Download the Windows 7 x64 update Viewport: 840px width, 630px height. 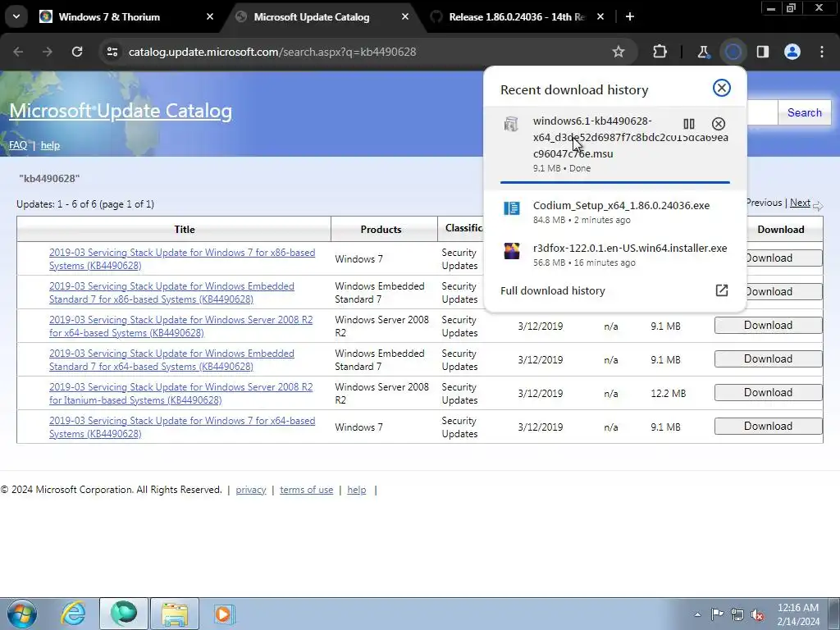point(768,427)
